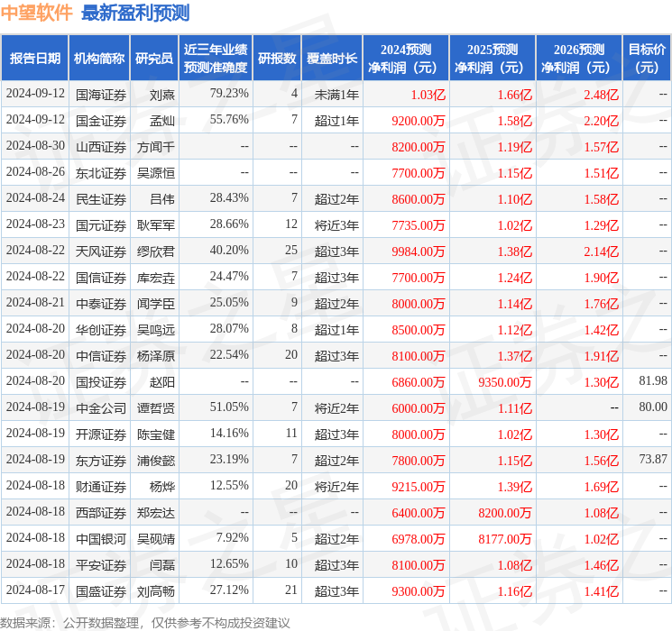The width and height of the screenshot is (672, 631).
Task: Select the 财通证券 institution cell
Action: (101, 487)
